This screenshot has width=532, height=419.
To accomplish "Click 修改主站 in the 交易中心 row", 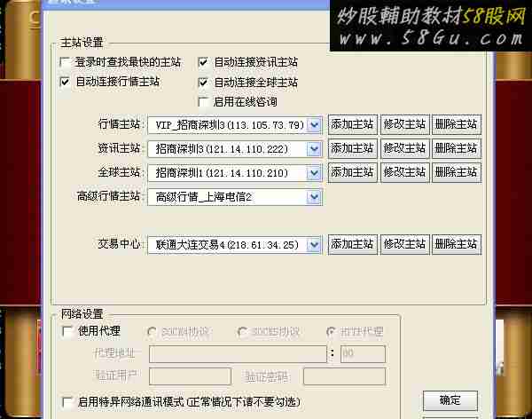I will click(x=404, y=244).
